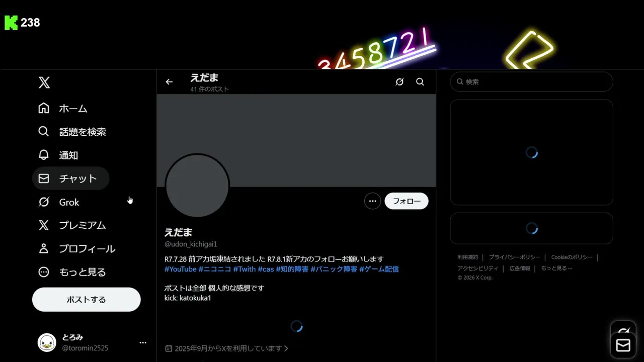The height and width of the screenshot is (362, 644).
Task: Open プライバシーポリシー footer link
Action: pos(515,257)
